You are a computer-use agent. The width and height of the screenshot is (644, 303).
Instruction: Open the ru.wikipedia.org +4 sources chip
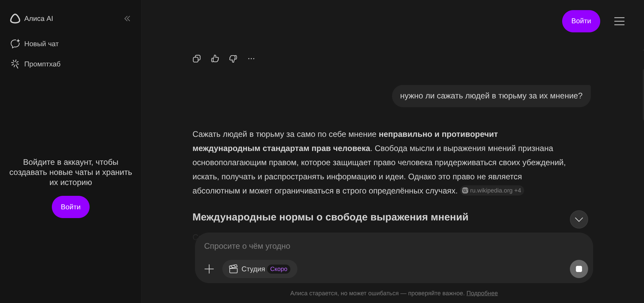pyautogui.click(x=492, y=190)
